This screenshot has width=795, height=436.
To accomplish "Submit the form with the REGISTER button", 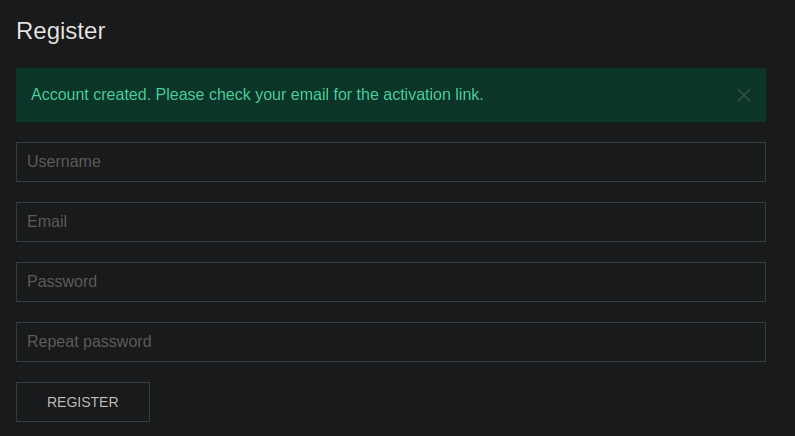I will tap(83, 402).
